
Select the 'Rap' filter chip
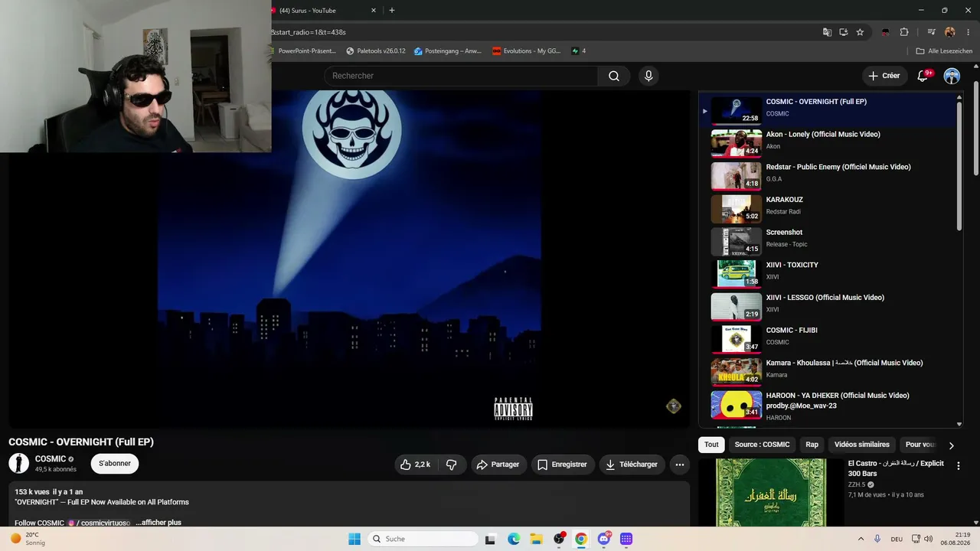click(x=812, y=445)
